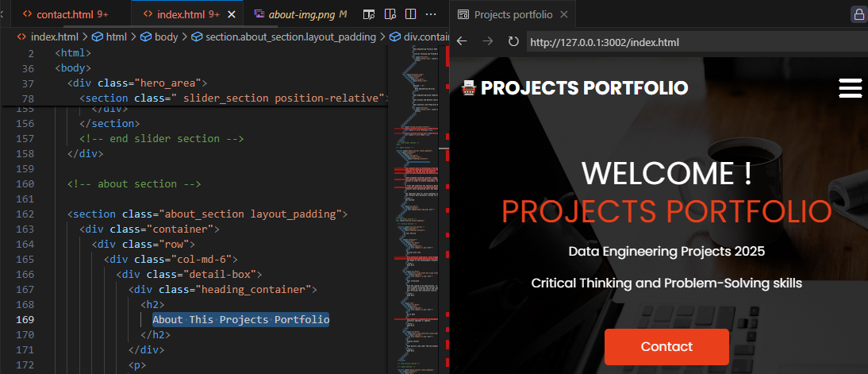Click the div class="col-md-6" code line
This screenshot has width=868, height=374.
click(171, 260)
